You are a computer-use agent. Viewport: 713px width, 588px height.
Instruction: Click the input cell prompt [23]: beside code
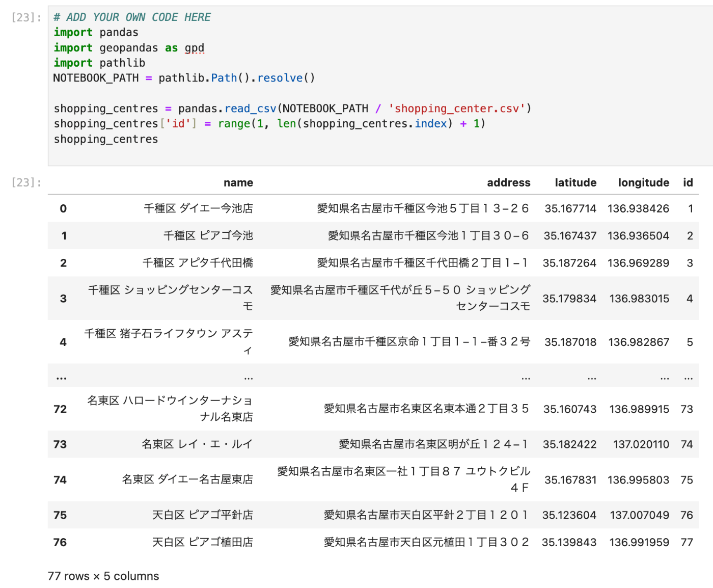26,17
